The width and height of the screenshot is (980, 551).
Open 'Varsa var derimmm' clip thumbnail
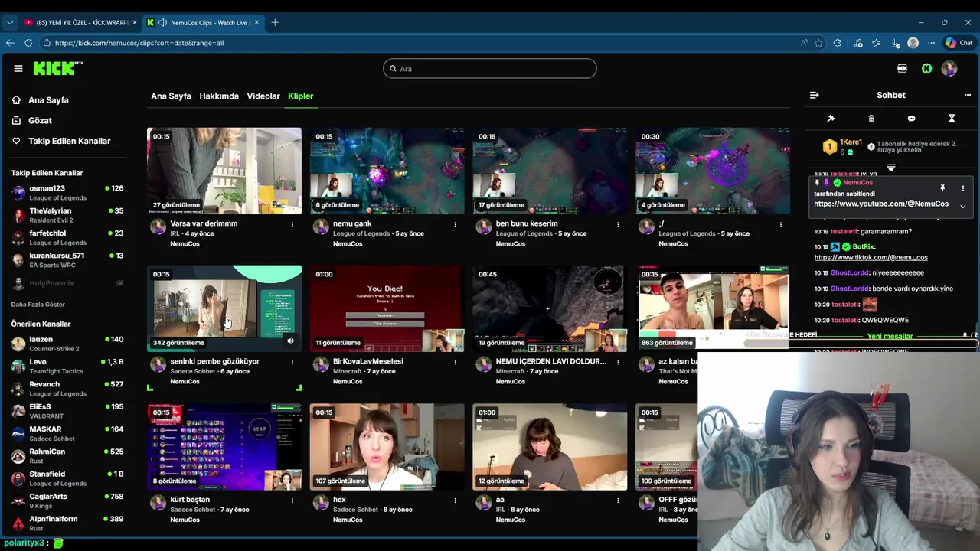click(x=224, y=171)
